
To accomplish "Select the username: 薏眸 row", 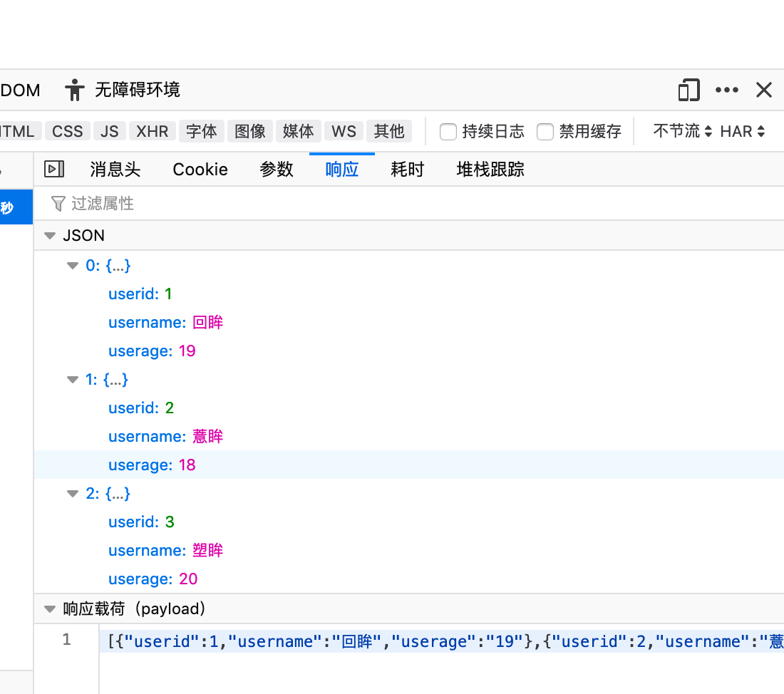I will 409,437.
